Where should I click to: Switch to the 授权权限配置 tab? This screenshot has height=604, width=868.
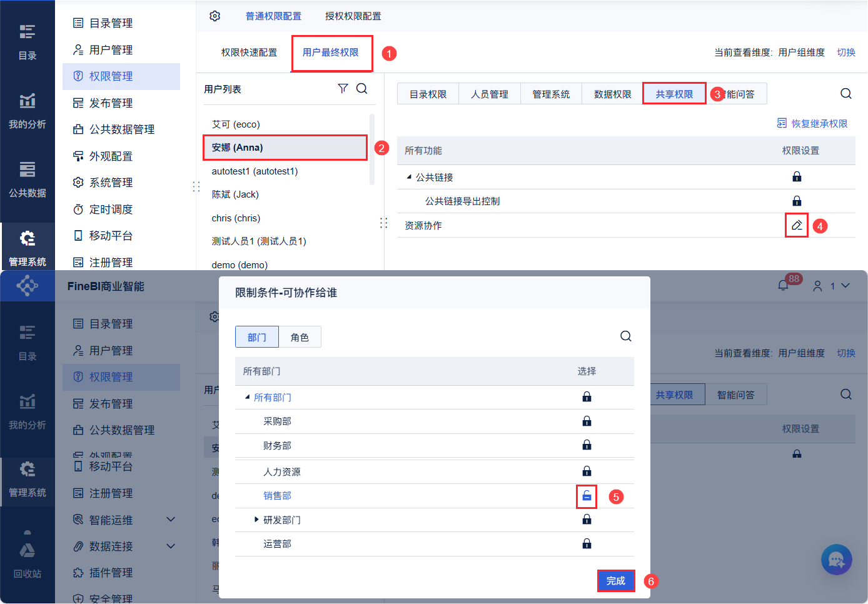click(x=353, y=16)
